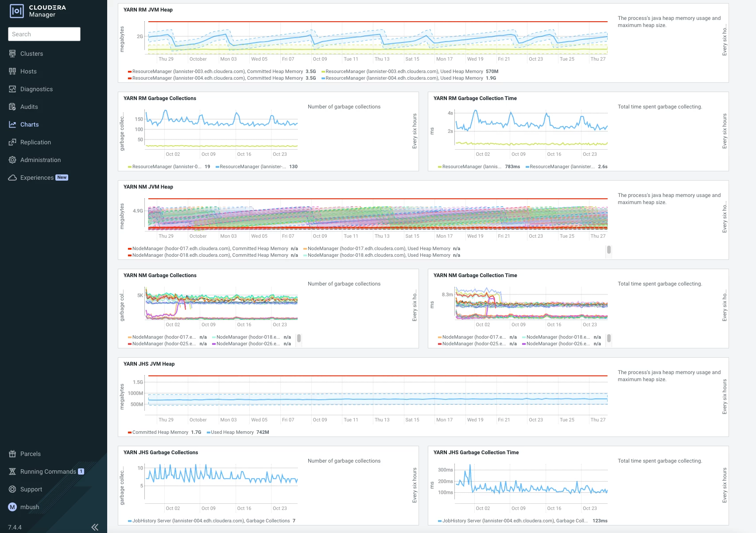This screenshot has height=533, width=756.
Task: Click the Administration gear icon
Action: pyautogui.click(x=12, y=160)
